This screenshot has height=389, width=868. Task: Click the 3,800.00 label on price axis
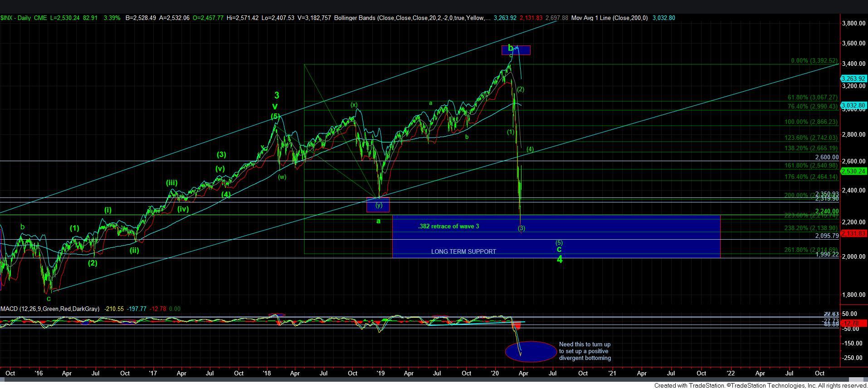[x=854, y=24]
